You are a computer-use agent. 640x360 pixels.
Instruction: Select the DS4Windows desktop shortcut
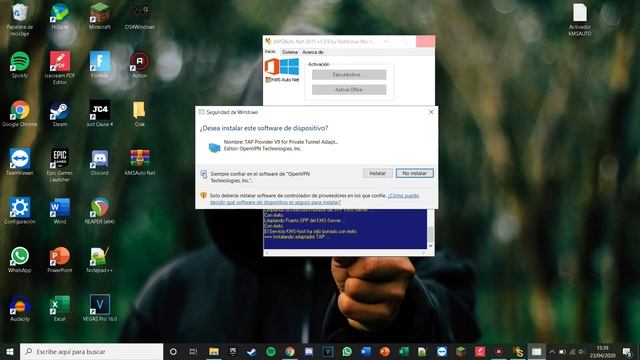point(140,16)
